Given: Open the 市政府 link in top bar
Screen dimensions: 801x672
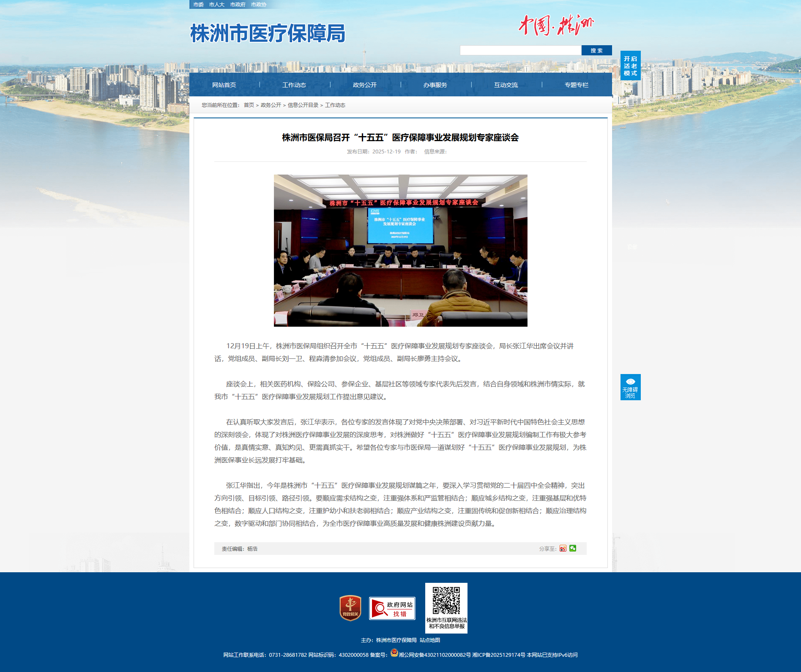Looking at the screenshot, I should [x=238, y=5].
